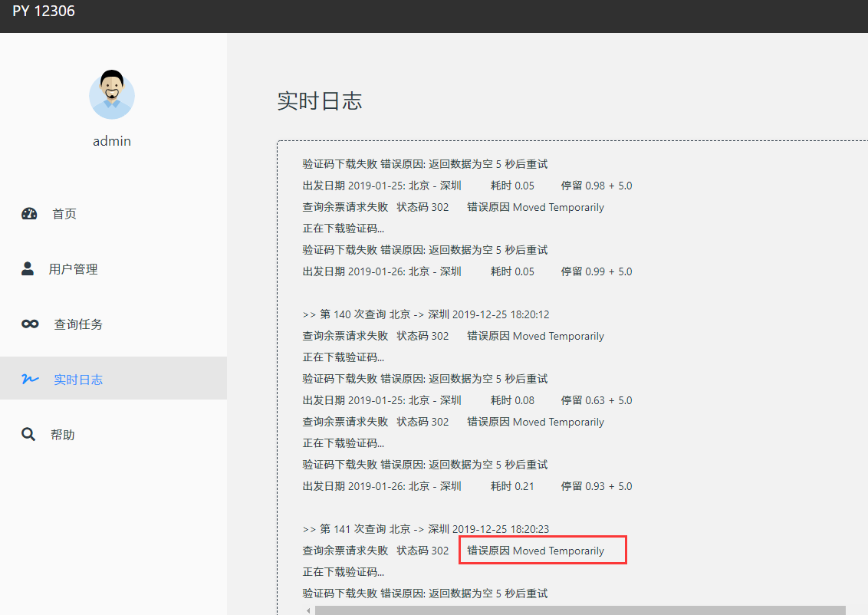Click the magnifier icon beside 帮助
Screen dimensions: 868x615
click(28, 434)
